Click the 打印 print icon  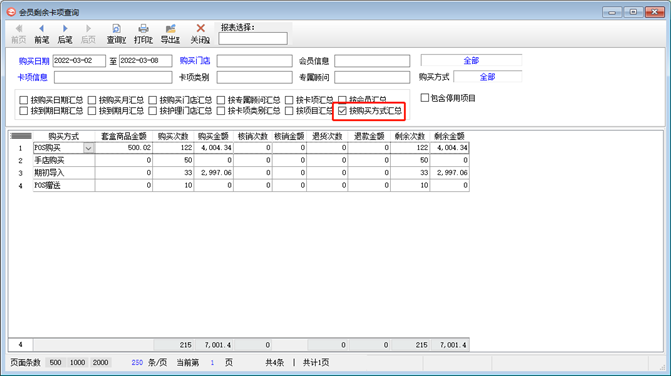(143, 29)
